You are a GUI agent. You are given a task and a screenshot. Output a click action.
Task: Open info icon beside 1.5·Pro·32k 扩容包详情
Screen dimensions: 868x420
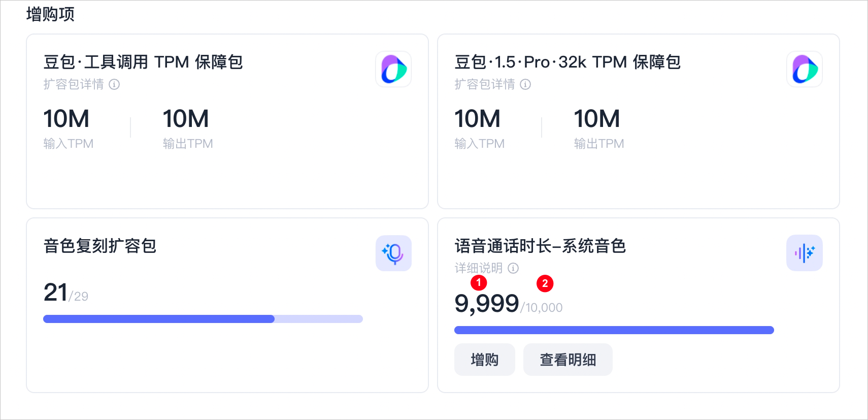[525, 84]
